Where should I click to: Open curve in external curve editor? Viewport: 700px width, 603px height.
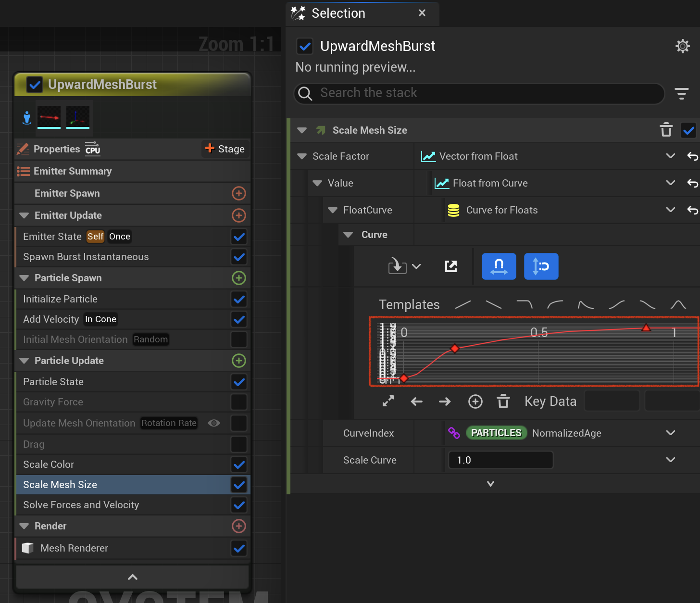[450, 266]
